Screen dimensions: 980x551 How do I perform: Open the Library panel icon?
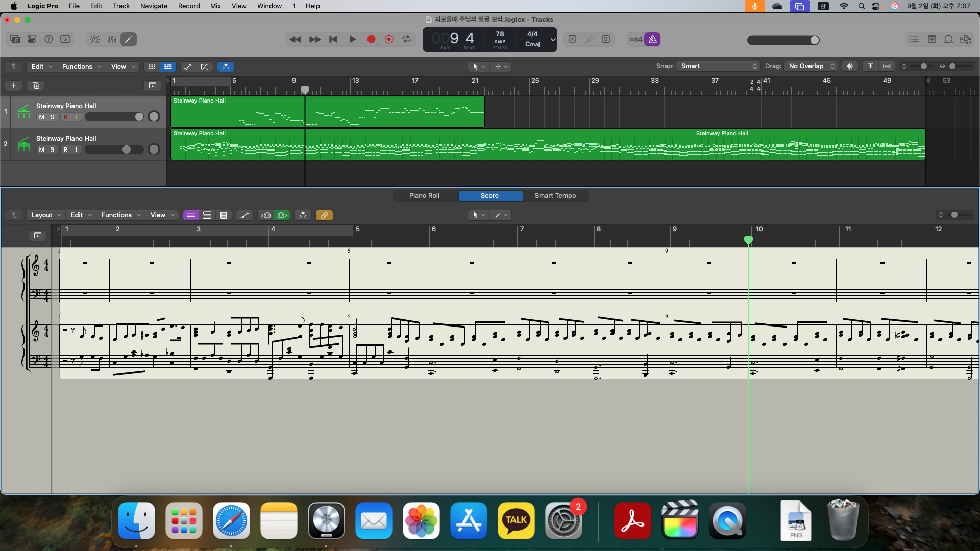(x=15, y=39)
